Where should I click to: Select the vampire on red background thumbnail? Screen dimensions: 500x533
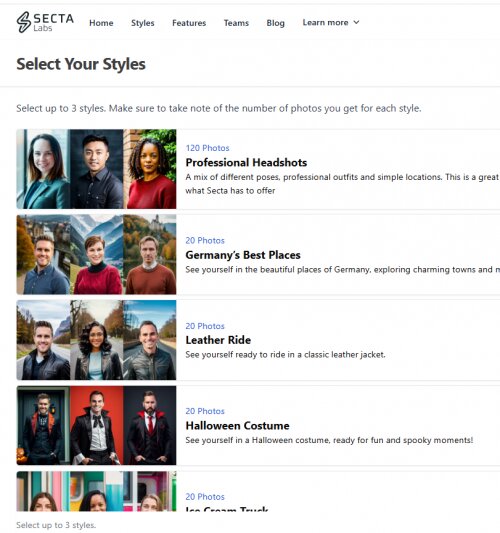click(97, 425)
